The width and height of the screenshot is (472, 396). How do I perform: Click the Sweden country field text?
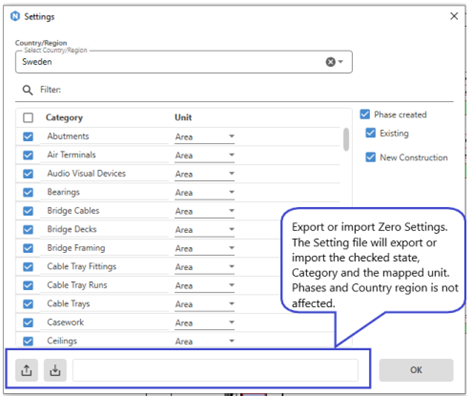(x=37, y=62)
